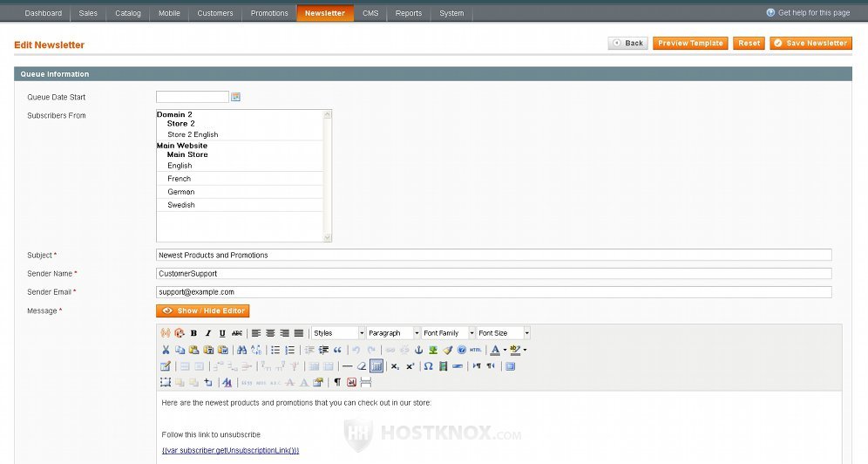
Task: Click the Paste clipboard icon
Action: [x=193, y=350]
